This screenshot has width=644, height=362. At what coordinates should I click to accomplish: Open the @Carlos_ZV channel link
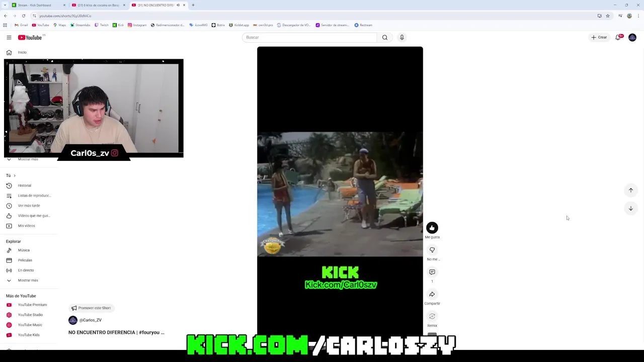(x=90, y=320)
